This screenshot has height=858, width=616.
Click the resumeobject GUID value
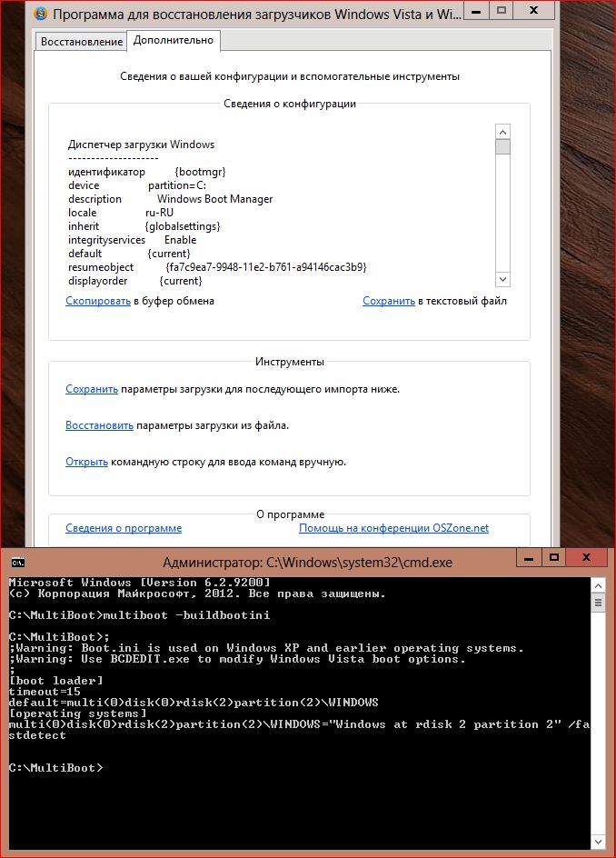(x=266, y=267)
